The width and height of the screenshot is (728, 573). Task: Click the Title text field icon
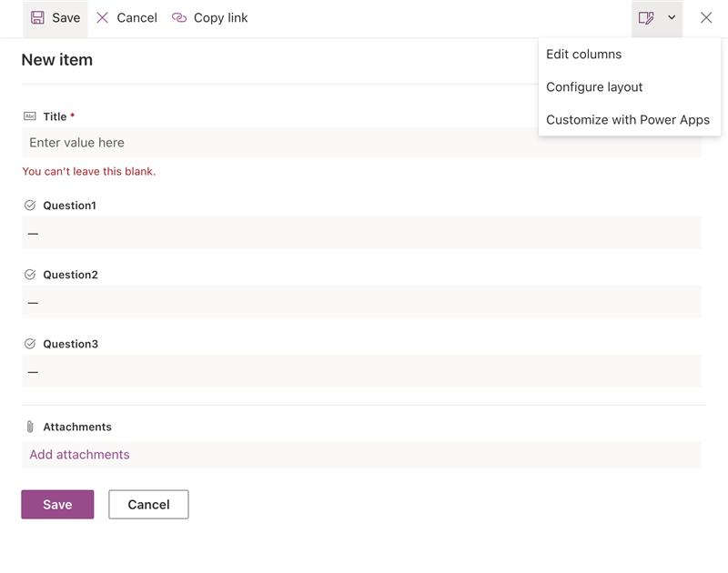(30, 116)
